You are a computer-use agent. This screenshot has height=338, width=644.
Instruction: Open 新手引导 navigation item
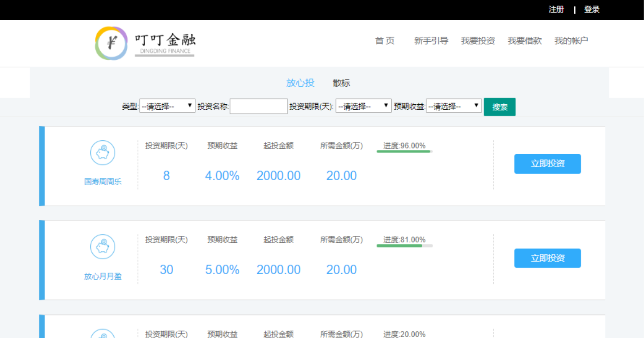tap(431, 41)
